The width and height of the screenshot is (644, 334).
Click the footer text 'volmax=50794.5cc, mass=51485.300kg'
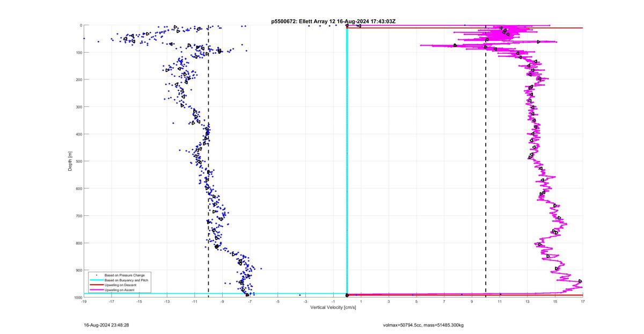[423, 325]
